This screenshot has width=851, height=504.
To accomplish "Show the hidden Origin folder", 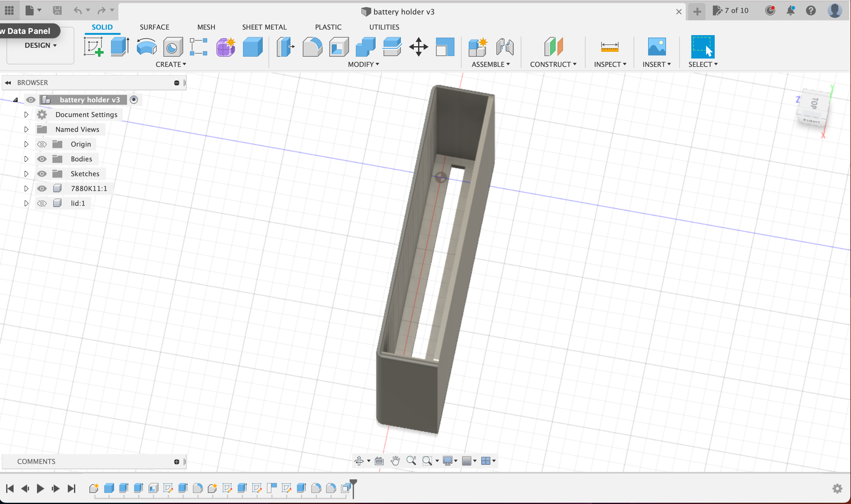I will point(42,144).
